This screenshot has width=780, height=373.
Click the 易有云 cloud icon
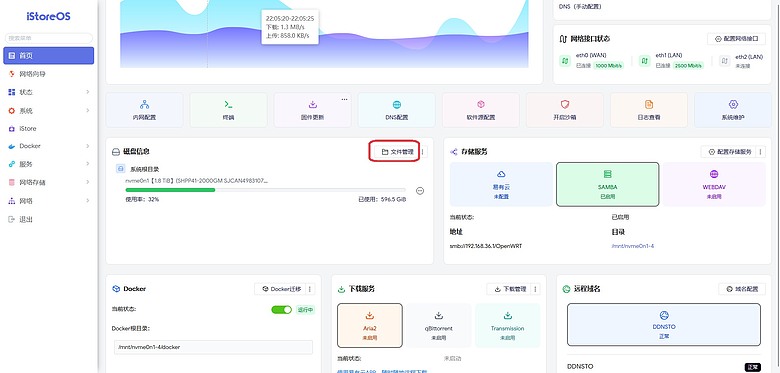pos(501,174)
